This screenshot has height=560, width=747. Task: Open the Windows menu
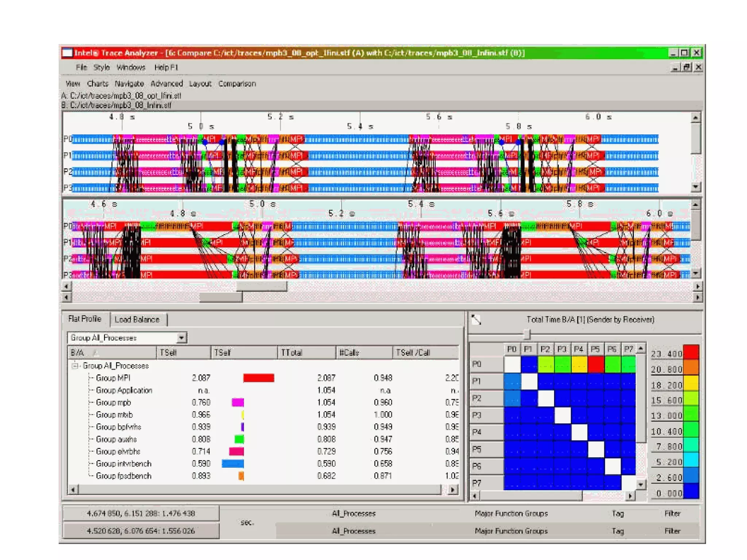(131, 67)
